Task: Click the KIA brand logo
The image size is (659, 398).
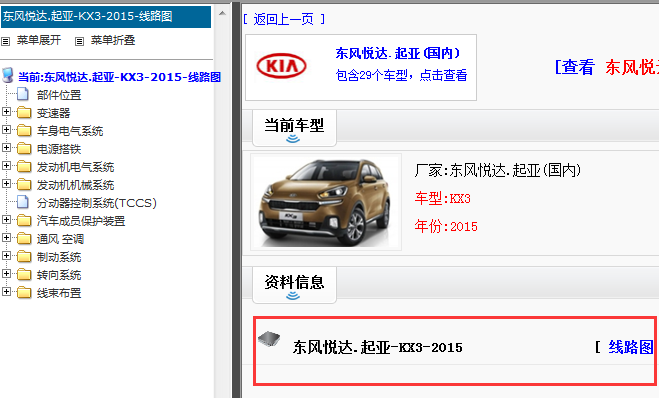Action: 281,66
